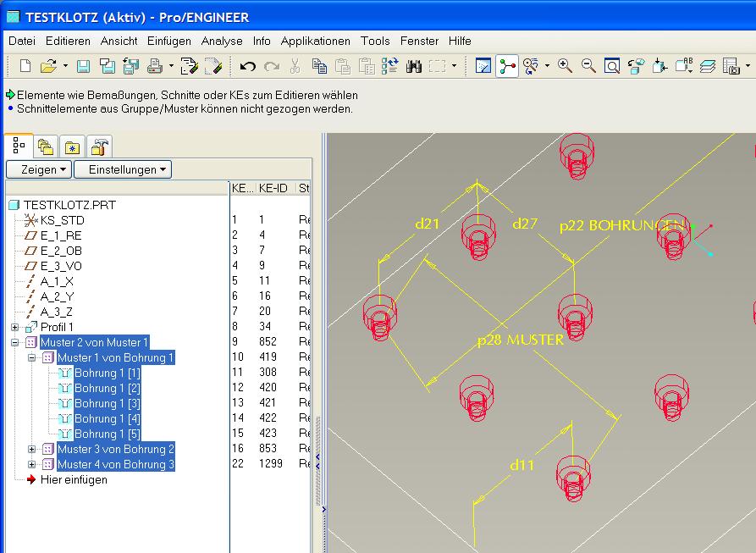
Task: Collapse the Muster 1 von Bohrung 1 node
Action: coord(32,357)
